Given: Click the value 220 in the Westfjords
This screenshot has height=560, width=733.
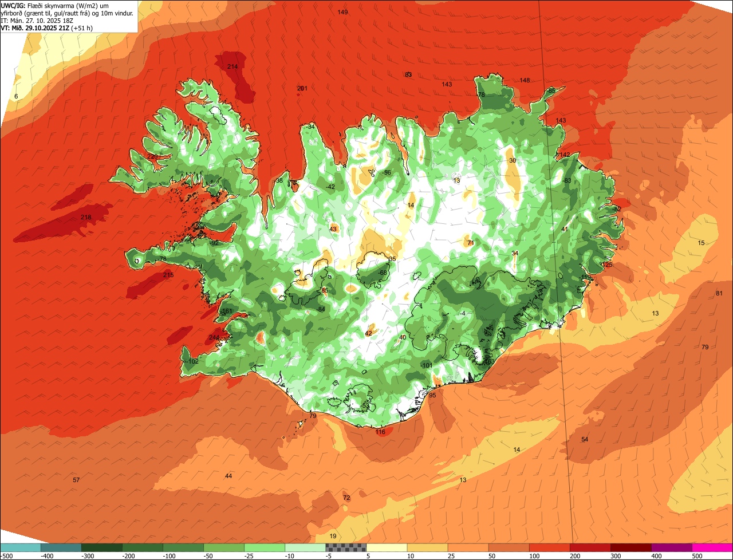Looking at the screenshot, I should click(x=152, y=156).
